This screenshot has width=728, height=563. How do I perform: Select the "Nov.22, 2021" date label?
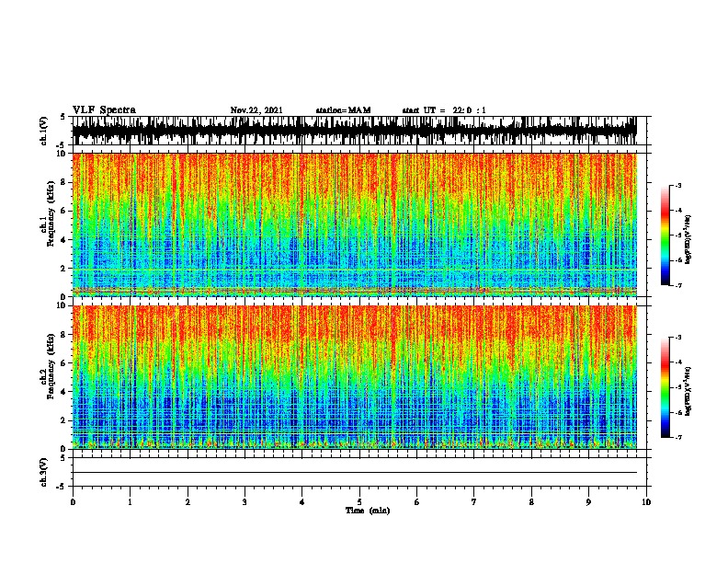256,110
